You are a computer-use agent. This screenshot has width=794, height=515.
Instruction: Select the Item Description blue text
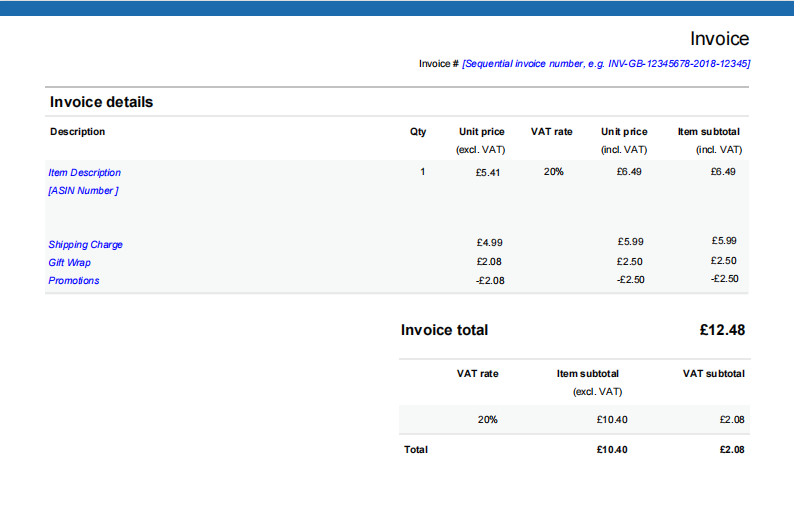(x=85, y=173)
